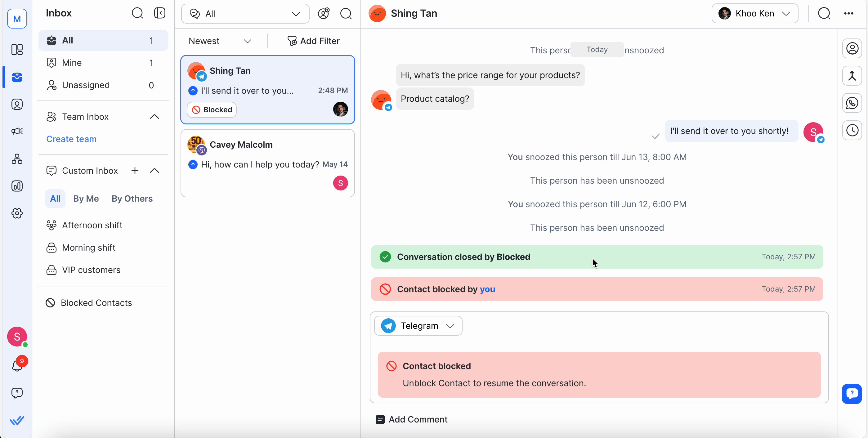Open the Khoo Ken assignee dropdown

754,13
